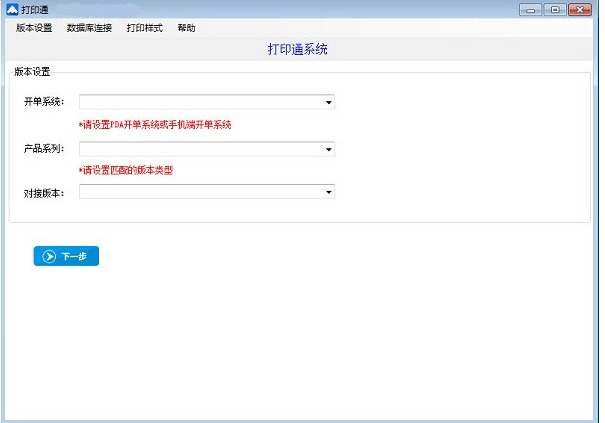605x423 pixels.
Task: Expand the 开单系统 dropdown arrow
Action: pyautogui.click(x=328, y=102)
